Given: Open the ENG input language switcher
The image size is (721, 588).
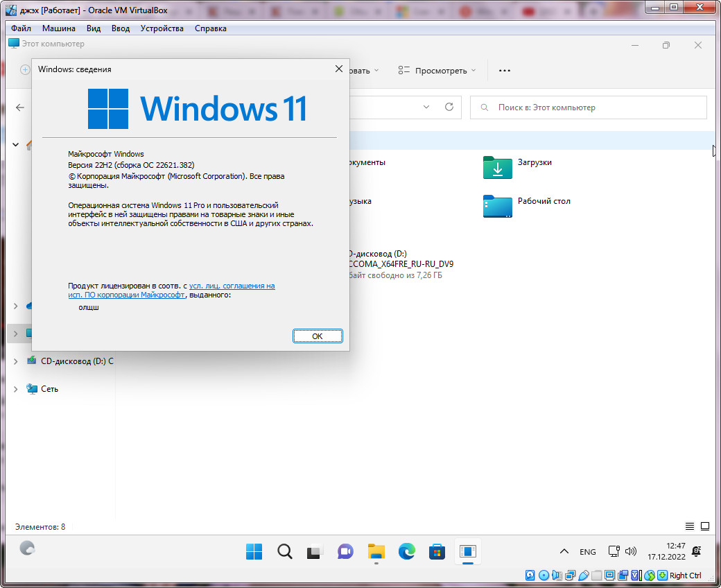Looking at the screenshot, I should [588, 552].
